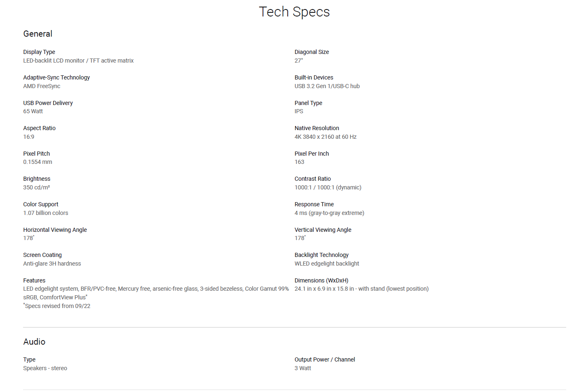Image resolution: width=588 pixels, height=392 pixels.
Task: Click Specs revised from 09/22 footnote
Action: coord(57,306)
